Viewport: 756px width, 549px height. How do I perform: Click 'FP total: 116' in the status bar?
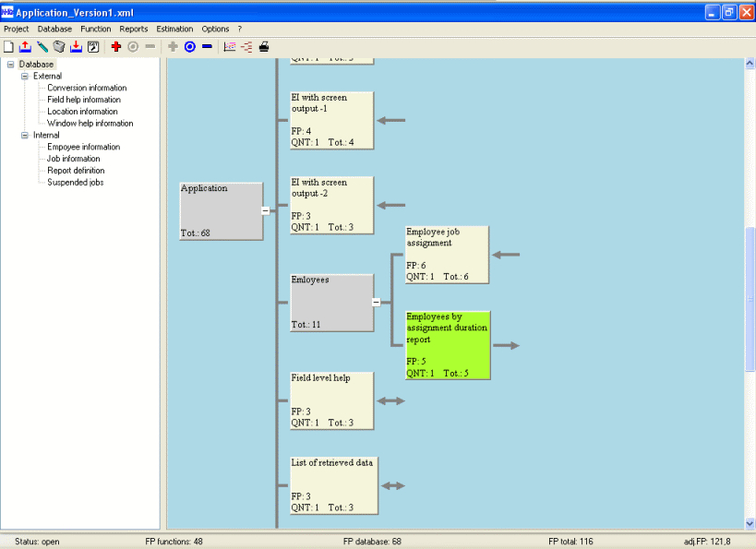570,542
